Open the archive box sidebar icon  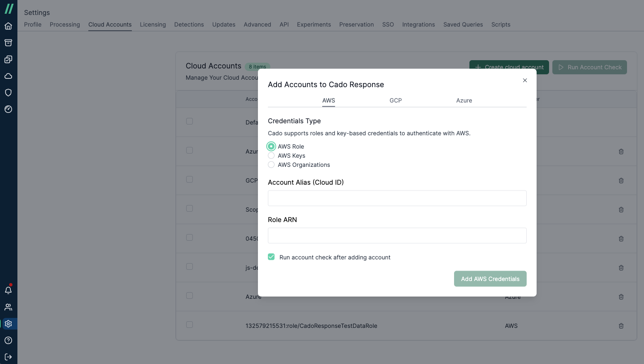[x=8, y=43]
